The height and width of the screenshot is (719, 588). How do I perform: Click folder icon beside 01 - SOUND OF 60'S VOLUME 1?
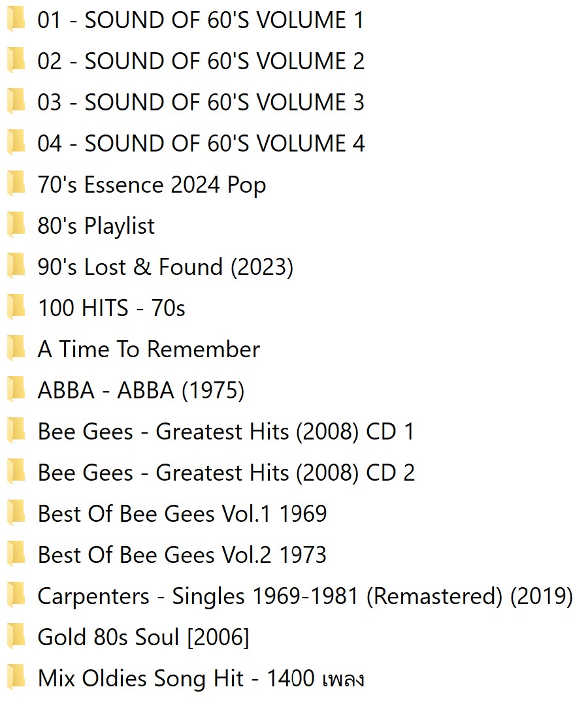(x=16, y=20)
